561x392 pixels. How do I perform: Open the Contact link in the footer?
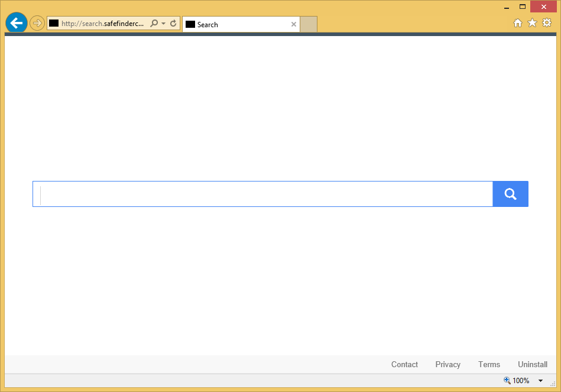(x=404, y=364)
